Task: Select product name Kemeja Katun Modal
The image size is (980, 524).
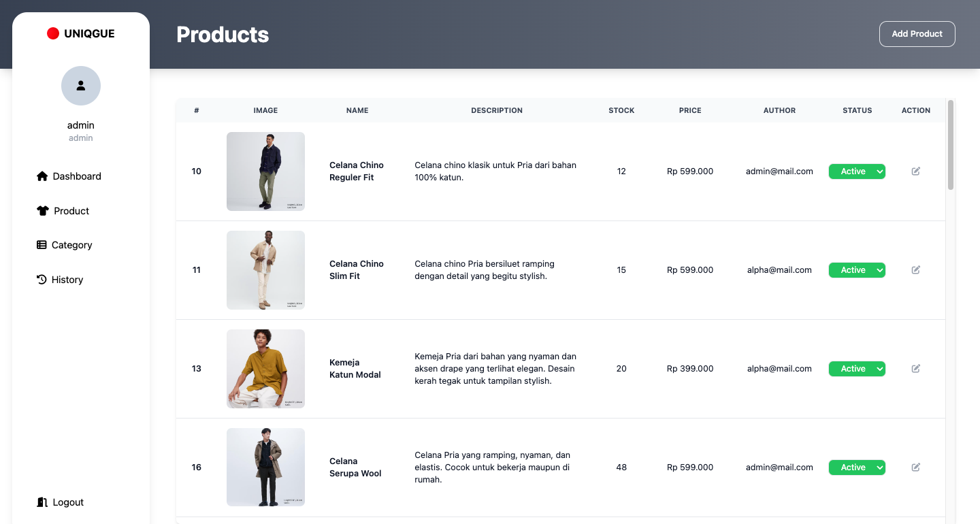Action: click(x=355, y=369)
